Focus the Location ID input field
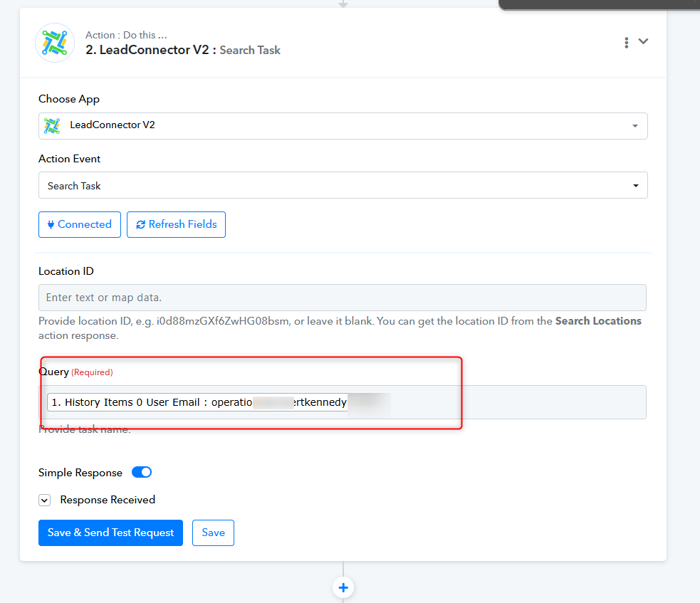The image size is (700, 603). 343,298
